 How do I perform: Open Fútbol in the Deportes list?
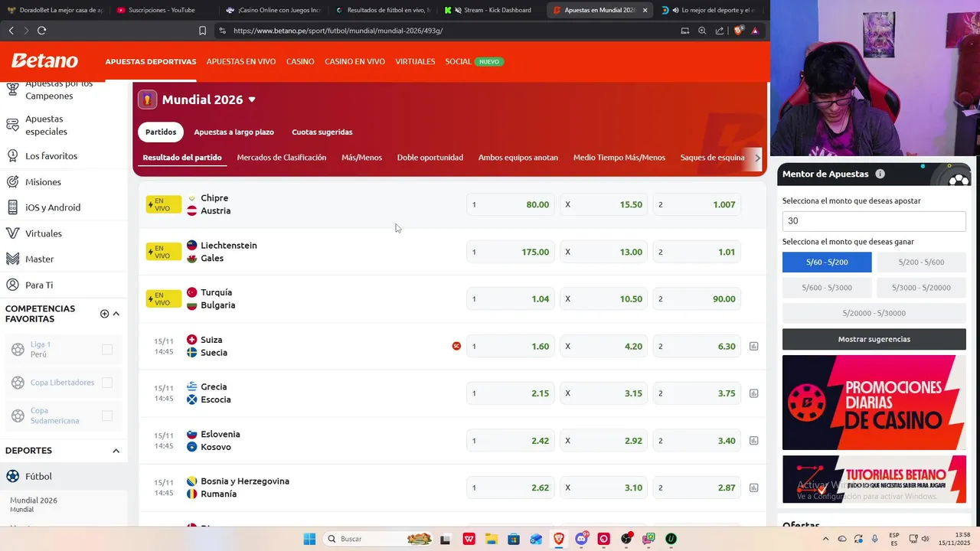tap(38, 476)
